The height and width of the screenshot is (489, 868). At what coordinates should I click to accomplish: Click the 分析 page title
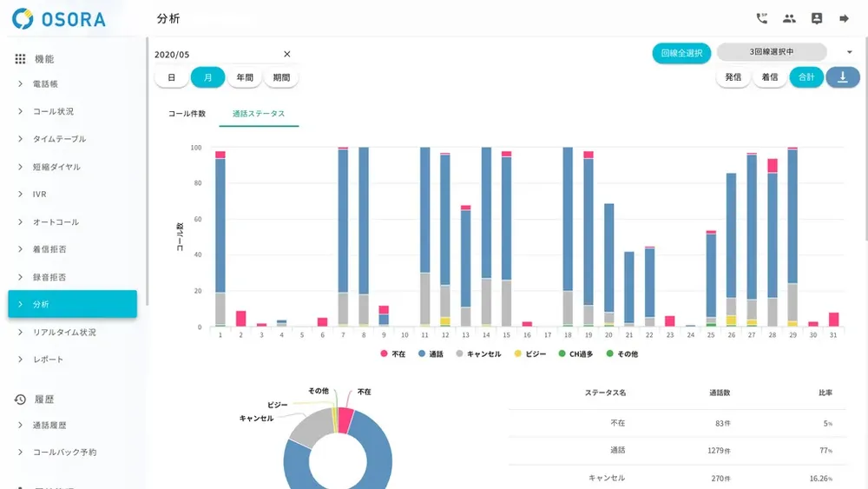[168, 18]
